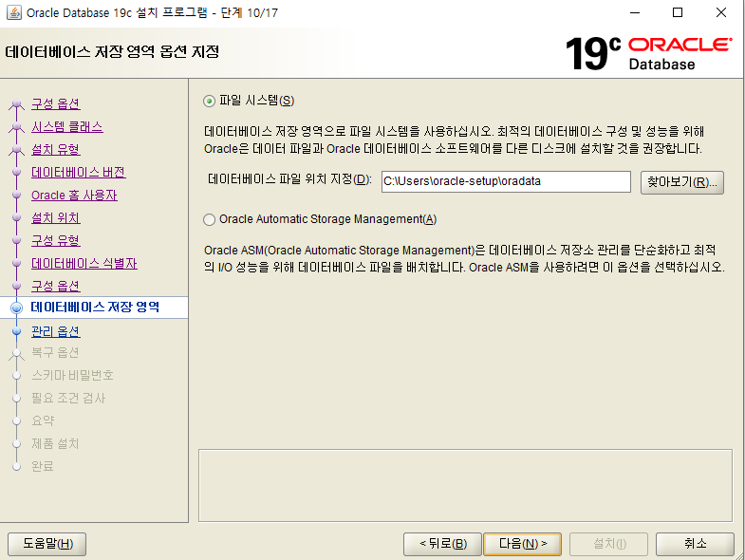This screenshot has width=745, height=560.
Task: Click the greyed 제품 설치 step
Action: tap(55, 443)
